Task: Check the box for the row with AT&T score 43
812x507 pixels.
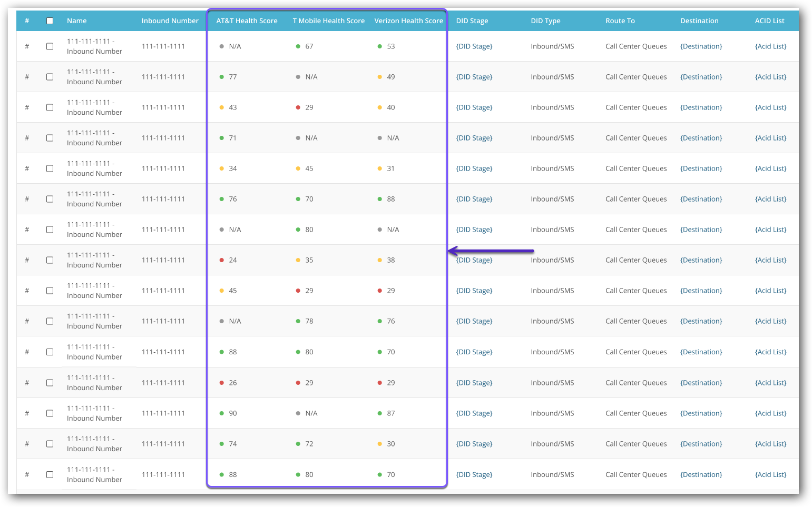Action: (x=50, y=107)
